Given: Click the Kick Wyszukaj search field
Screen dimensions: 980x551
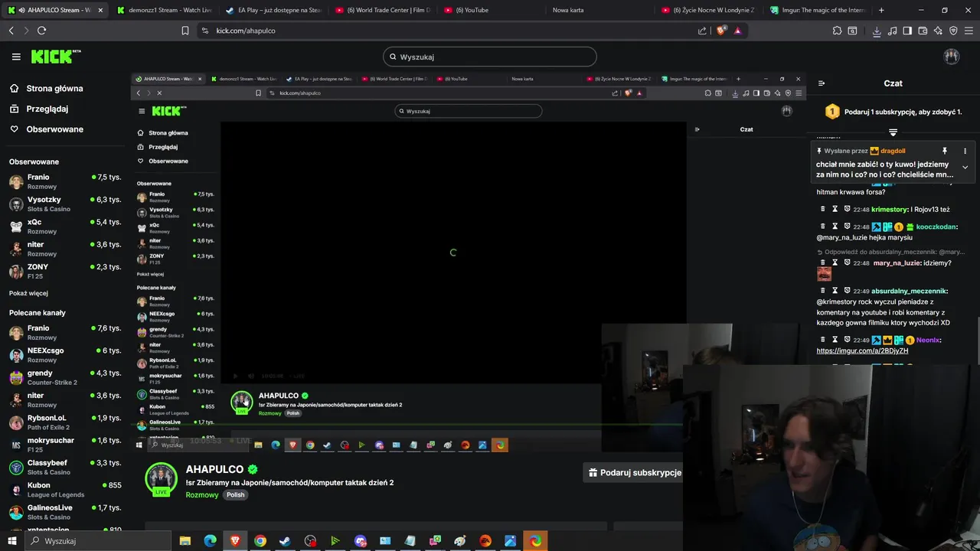Looking at the screenshot, I should (490, 57).
